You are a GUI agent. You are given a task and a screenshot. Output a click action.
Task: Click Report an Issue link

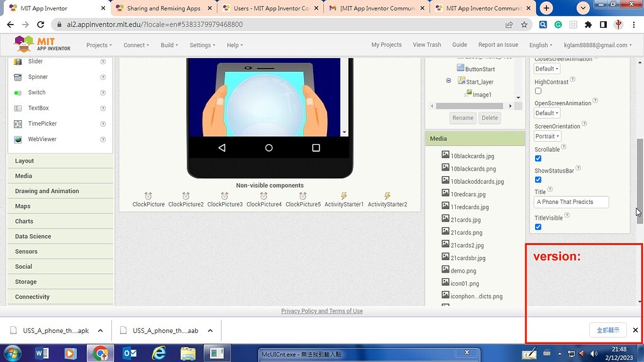point(498,45)
